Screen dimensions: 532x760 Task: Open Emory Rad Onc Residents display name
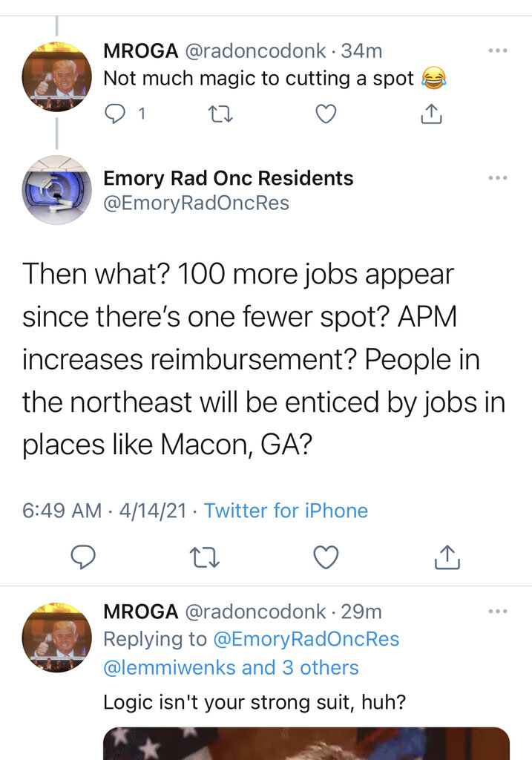coord(228,178)
